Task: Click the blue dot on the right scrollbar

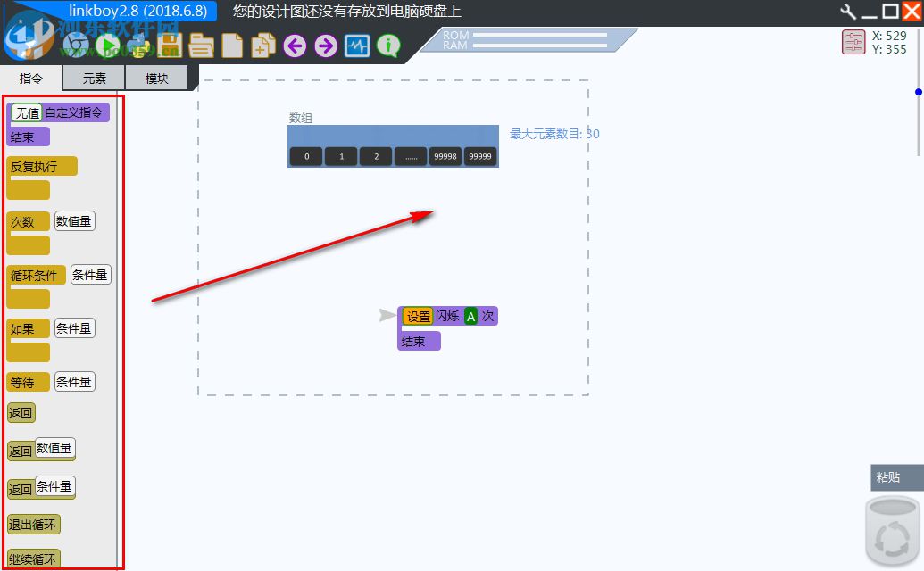Action: (x=918, y=91)
